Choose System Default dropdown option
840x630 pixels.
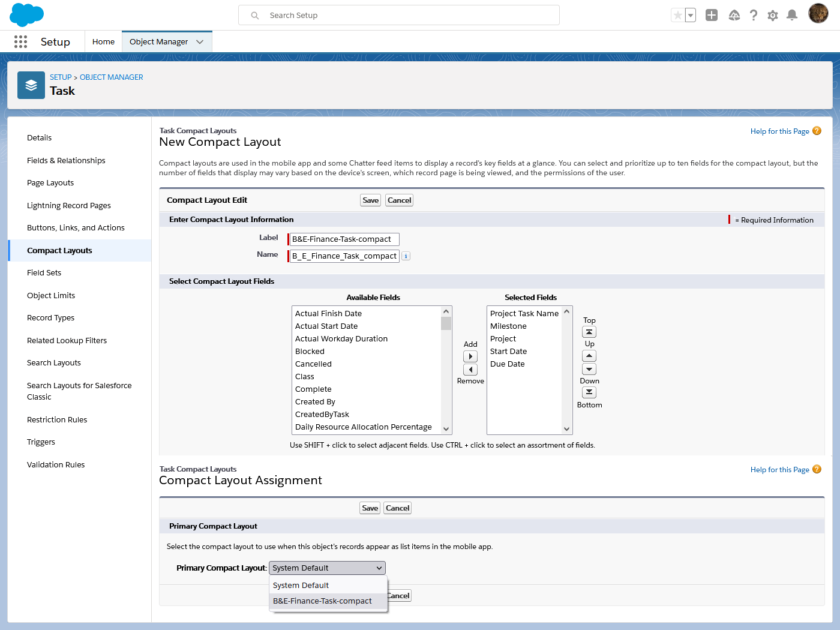click(x=329, y=586)
